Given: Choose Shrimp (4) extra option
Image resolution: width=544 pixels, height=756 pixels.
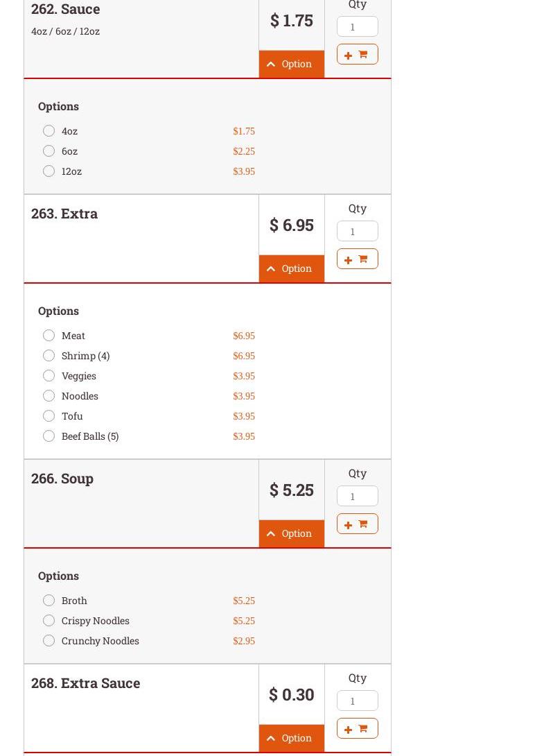Looking at the screenshot, I should 49,355.
